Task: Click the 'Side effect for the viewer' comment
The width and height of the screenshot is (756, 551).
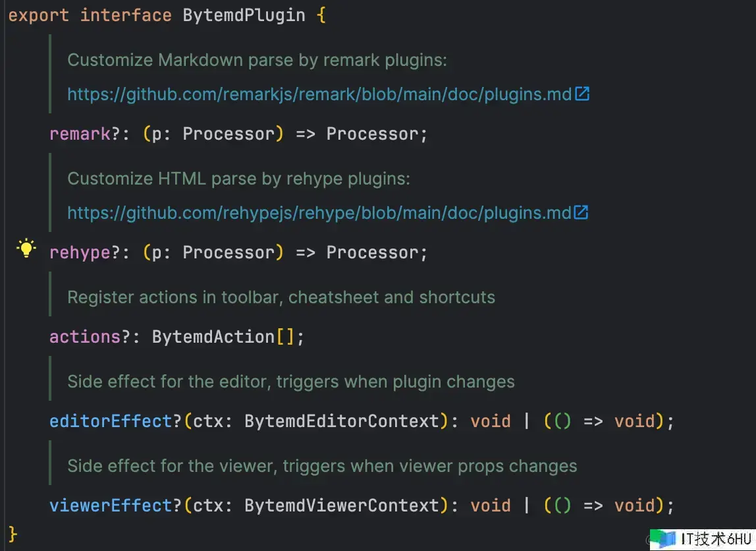Action: (x=322, y=466)
